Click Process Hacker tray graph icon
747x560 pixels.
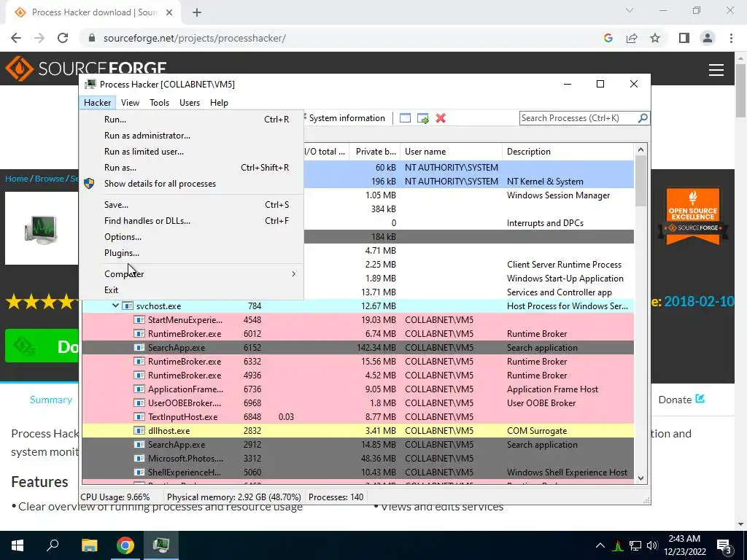618,545
